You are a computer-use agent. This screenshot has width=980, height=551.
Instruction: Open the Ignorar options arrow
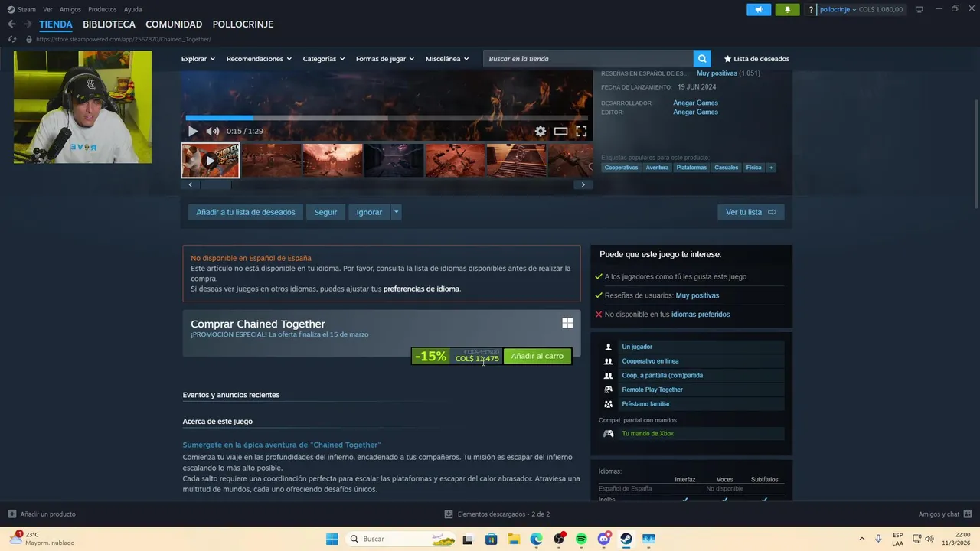[x=396, y=212]
